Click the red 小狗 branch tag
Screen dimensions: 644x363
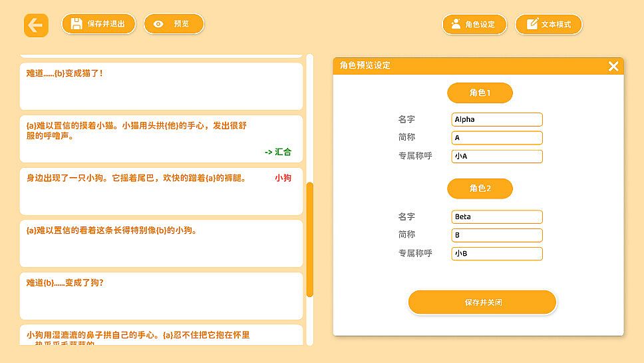[x=283, y=178]
